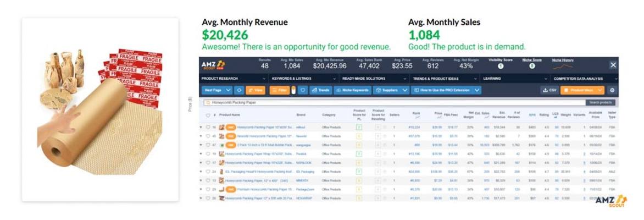
Task: Click the PL product score box in row 19
Action: coord(359,154)
